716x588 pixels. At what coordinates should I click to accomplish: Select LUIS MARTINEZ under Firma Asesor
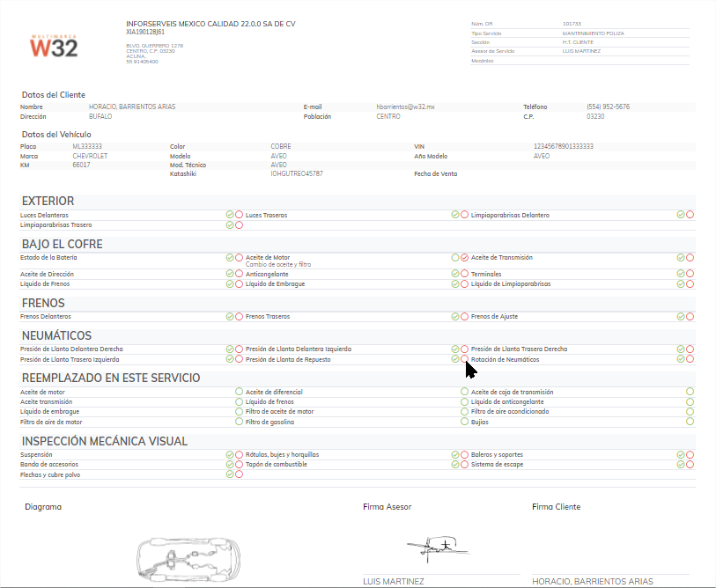394,581
